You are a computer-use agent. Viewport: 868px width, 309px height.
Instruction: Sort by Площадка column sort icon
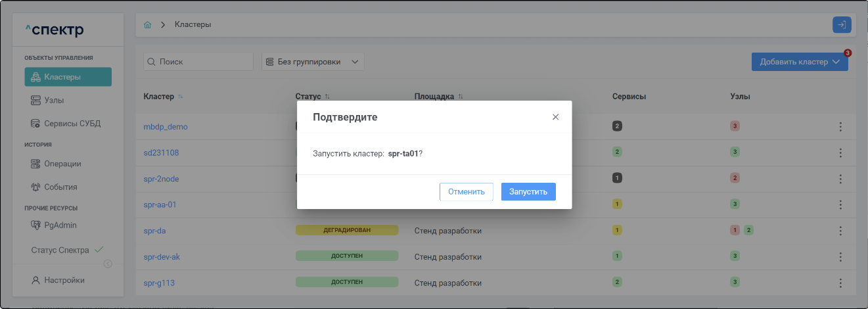point(461,97)
